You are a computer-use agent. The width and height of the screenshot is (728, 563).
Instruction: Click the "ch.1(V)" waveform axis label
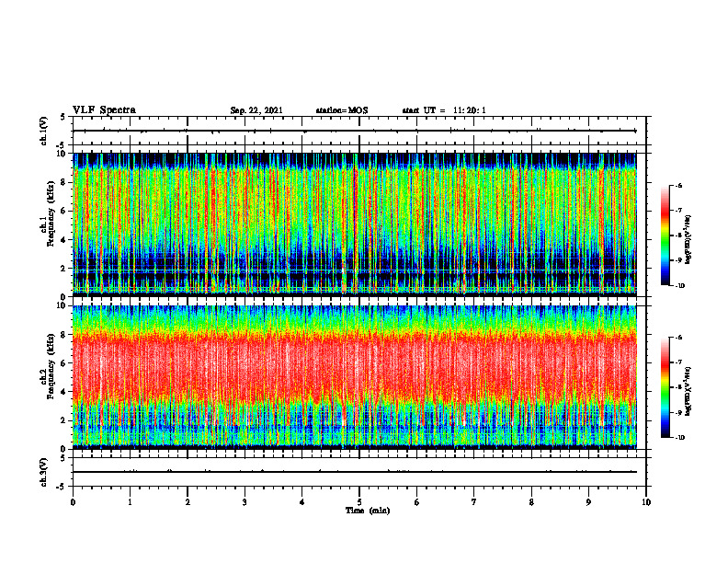click(x=44, y=131)
